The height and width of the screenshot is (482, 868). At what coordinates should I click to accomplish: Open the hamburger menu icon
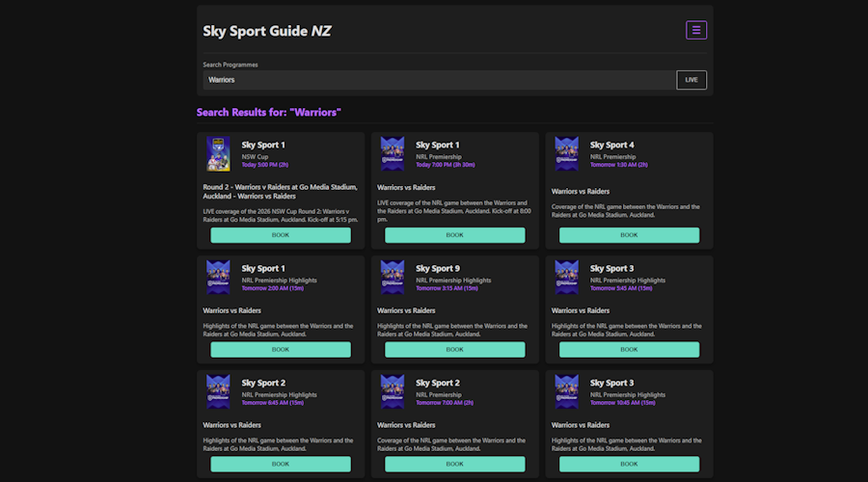(x=696, y=30)
